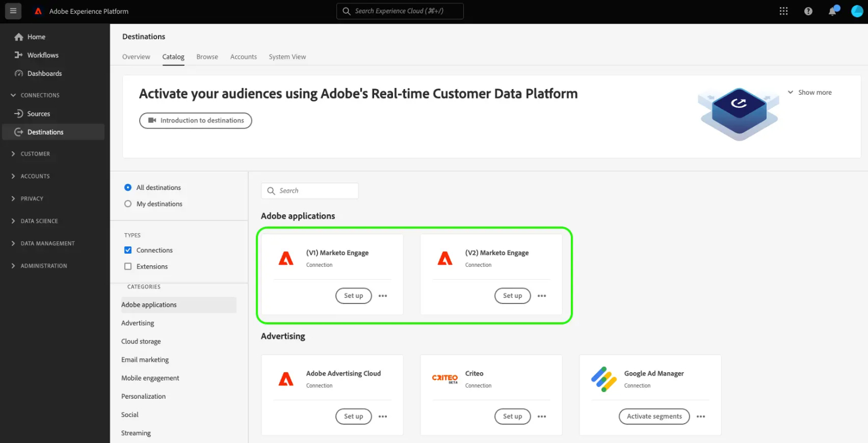Activate segments for Google Ad Manager
This screenshot has width=868, height=443.
pos(655,417)
